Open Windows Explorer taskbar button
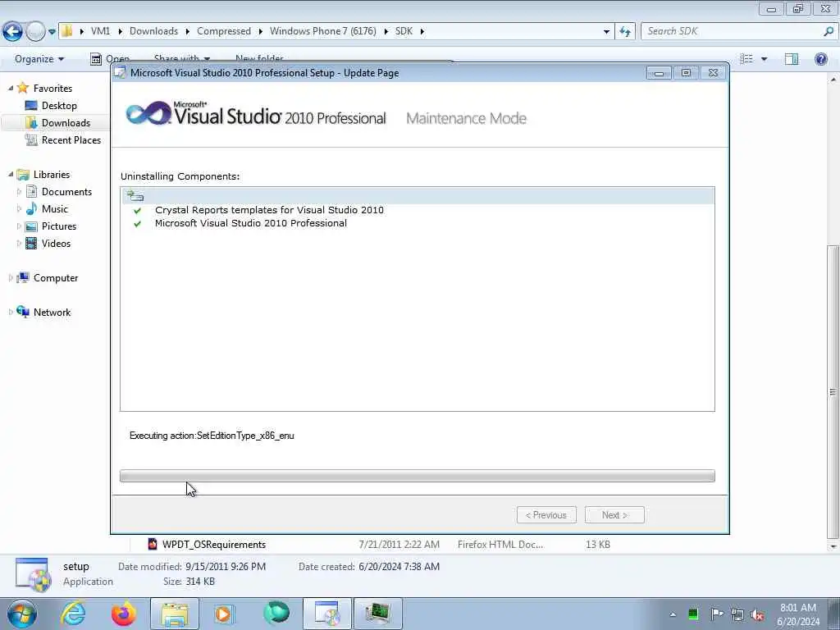Viewport: 840px width, 630px height. [x=175, y=614]
